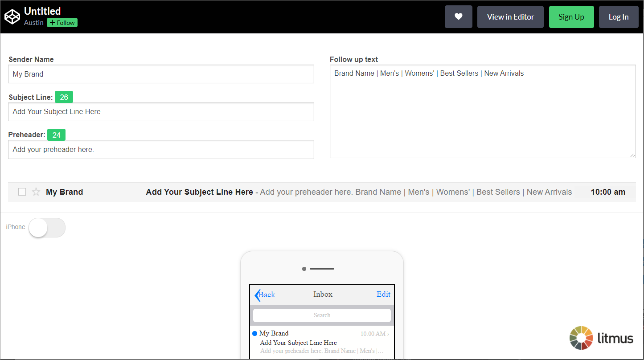Follow Austin with the Follow button
The width and height of the screenshot is (644, 360).
tap(62, 23)
